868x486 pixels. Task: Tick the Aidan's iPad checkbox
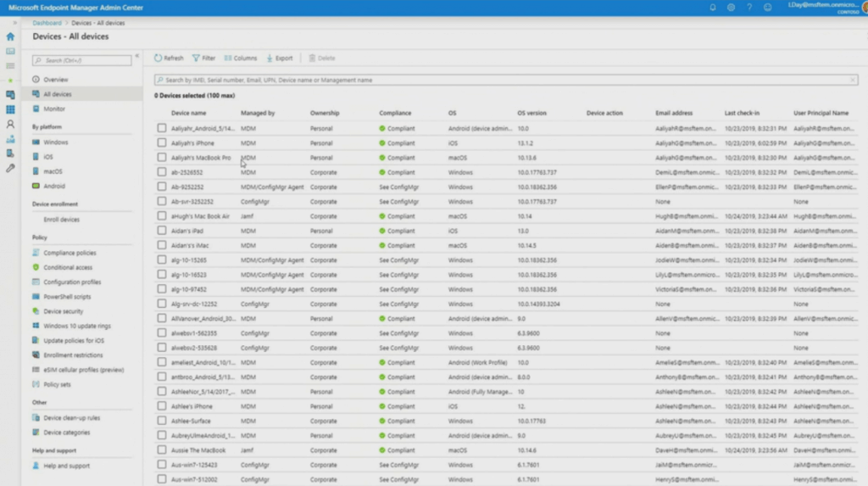coord(162,231)
